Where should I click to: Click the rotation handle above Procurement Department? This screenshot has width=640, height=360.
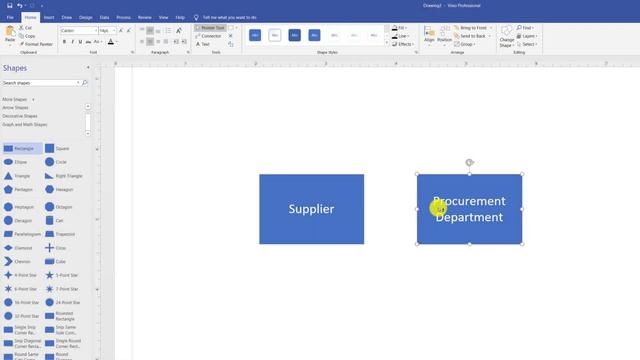point(469,162)
